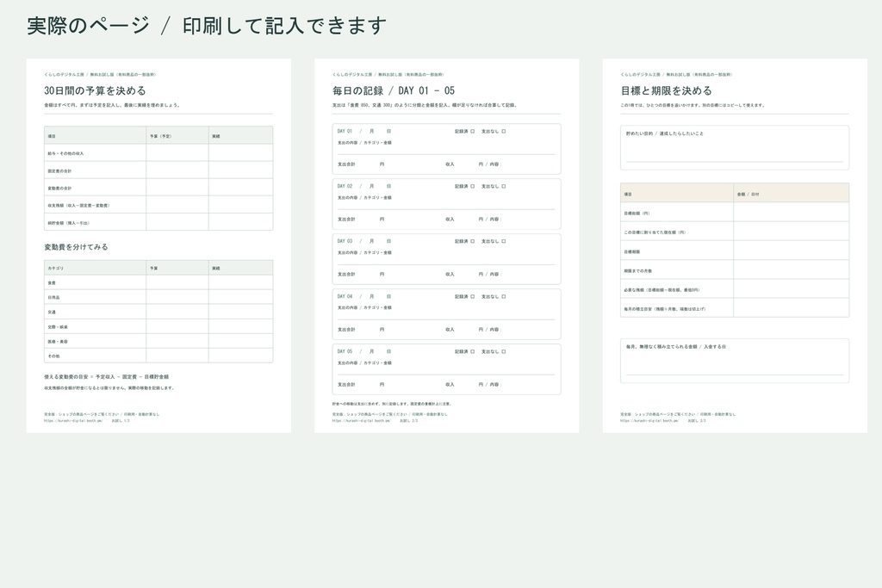Click the カテゴリ column header
882x588 pixels.
[56, 269]
